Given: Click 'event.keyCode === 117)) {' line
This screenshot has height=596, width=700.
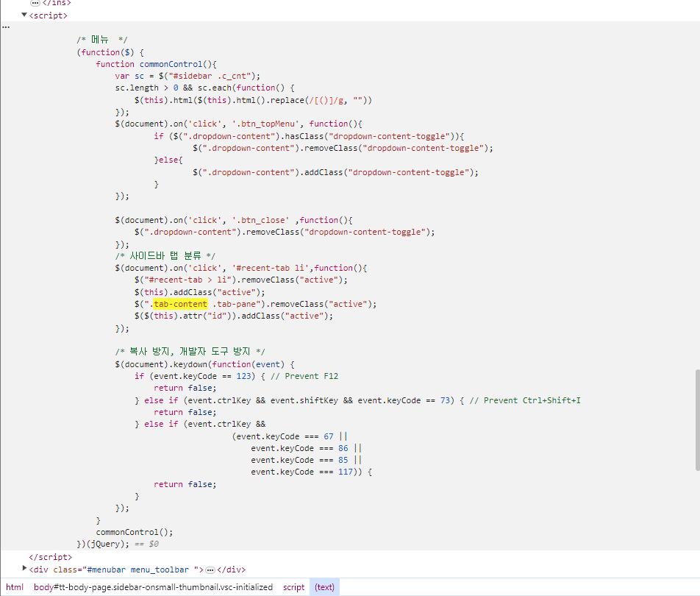Looking at the screenshot, I should click(x=312, y=472).
